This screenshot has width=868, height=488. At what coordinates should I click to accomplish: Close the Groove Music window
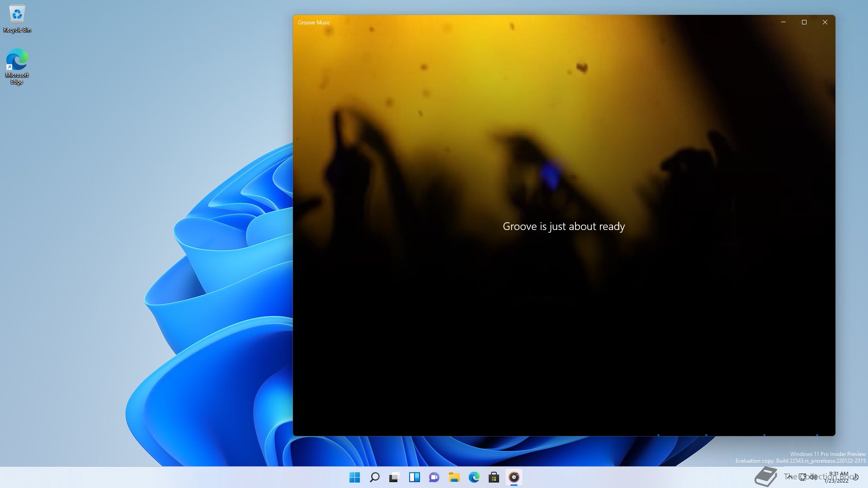pyautogui.click(x=825, y=22)
